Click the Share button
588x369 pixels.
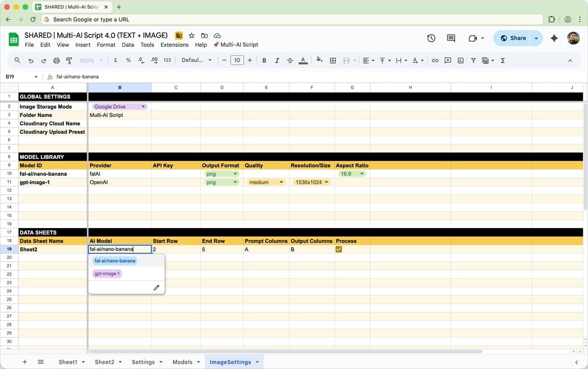click(513, 38)
